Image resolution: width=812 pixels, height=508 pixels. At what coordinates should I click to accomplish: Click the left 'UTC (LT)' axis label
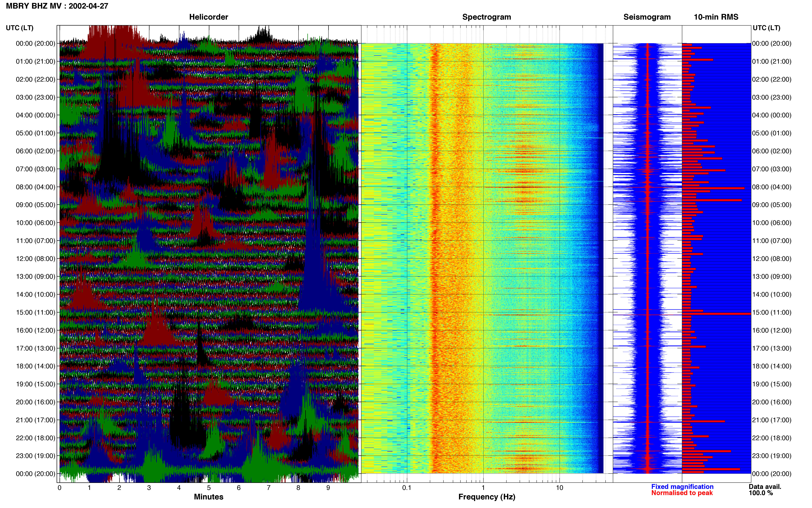[x=20, y=28]
